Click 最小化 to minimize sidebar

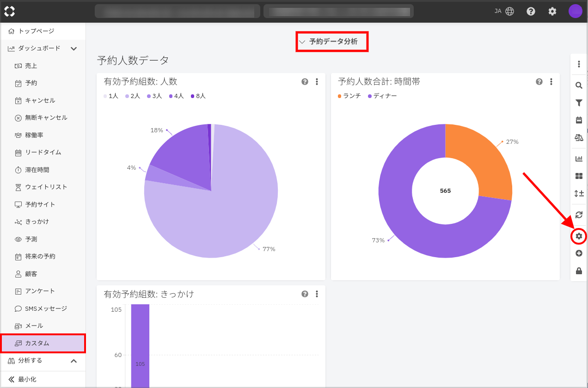click(27, 379)
